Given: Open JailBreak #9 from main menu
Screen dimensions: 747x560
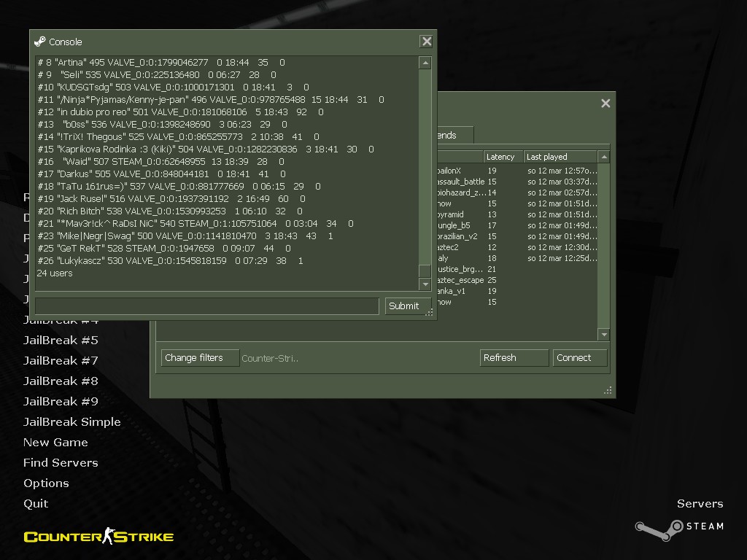Looking at the screenshot, I should [61, 402].
